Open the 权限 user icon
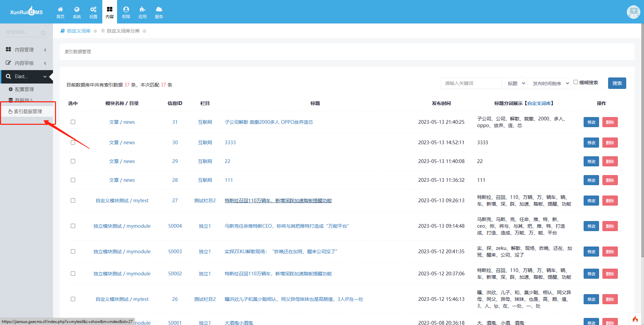The image size is (644, 325). pyautogui.click(x=126, y=9)
